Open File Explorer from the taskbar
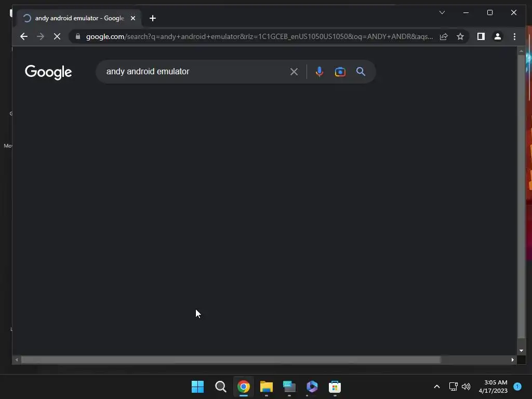 point(267,387)
